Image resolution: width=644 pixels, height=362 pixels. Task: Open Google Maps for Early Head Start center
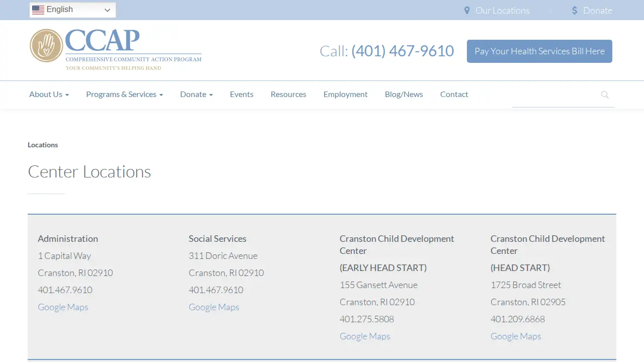point(365,336)
